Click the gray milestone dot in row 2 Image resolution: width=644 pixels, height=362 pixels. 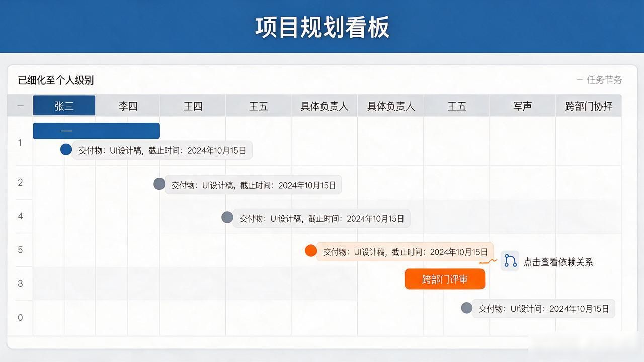159,184
